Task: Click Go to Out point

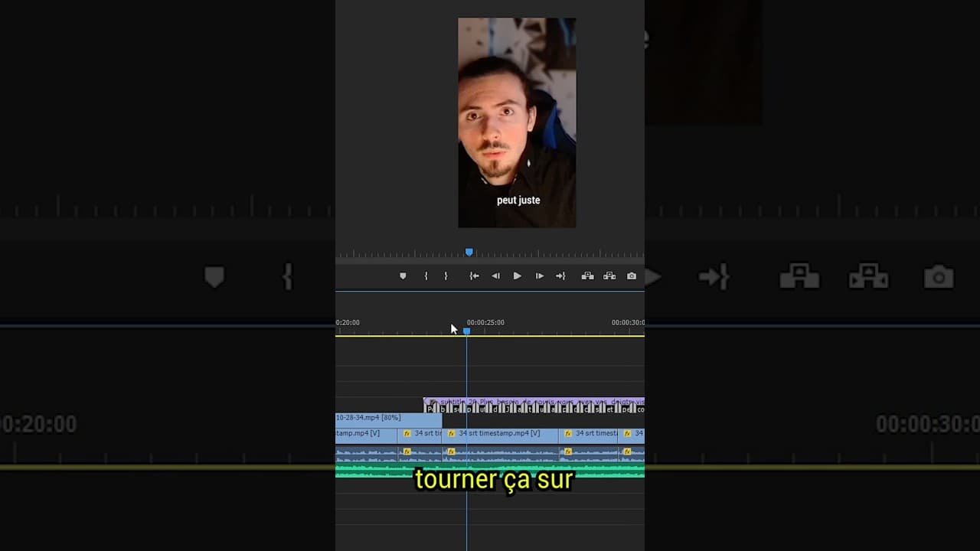Action: click(560, 276)
